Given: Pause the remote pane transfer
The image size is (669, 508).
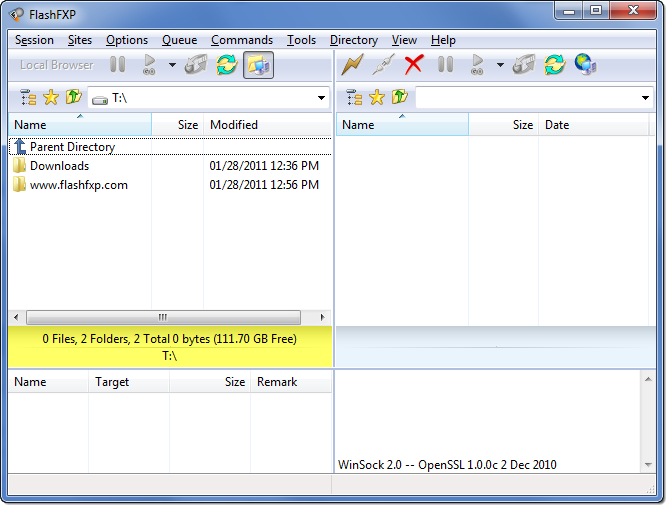Looking at the screenshot, I should pyautogui.click(x=445, y=65).
